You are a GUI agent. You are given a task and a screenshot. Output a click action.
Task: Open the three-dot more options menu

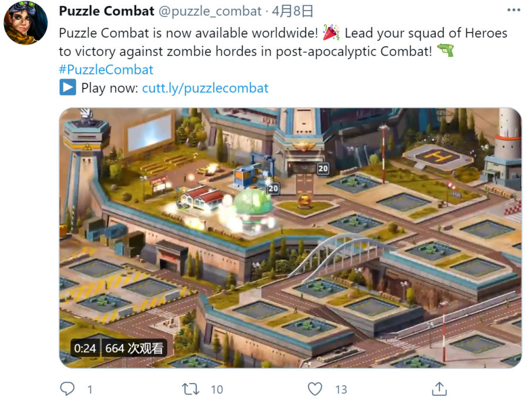514,10
